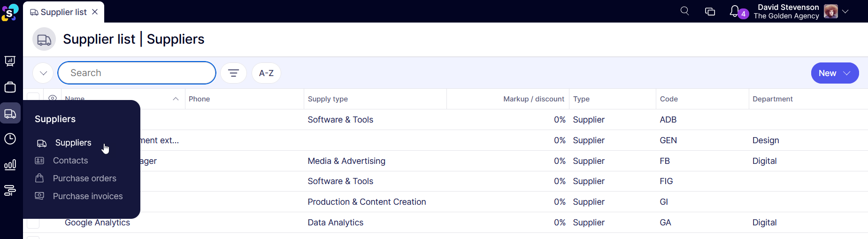Tick the select-all checkbox in table header

pyautogui.click(x=33, y=99)
